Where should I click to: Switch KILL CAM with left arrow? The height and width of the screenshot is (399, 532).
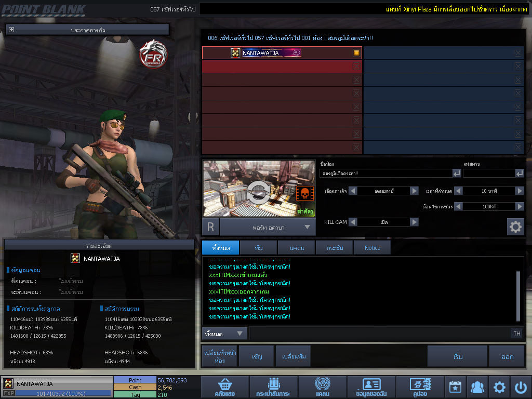tap(353, 222)
